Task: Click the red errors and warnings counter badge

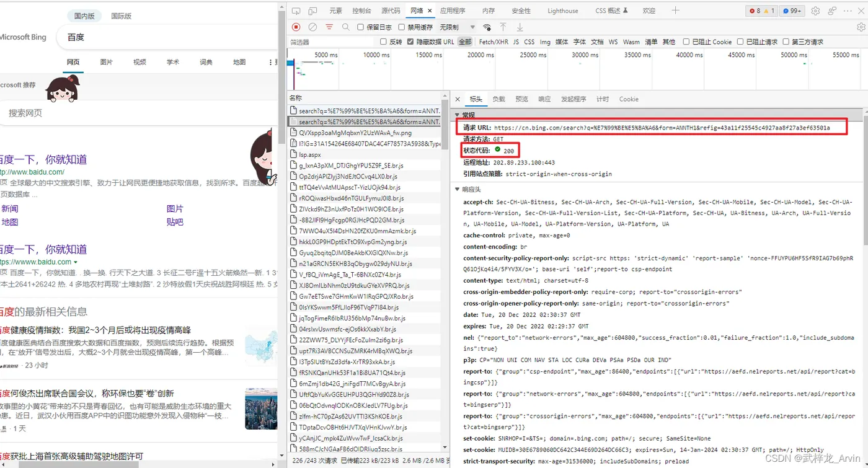Action: 762,11
